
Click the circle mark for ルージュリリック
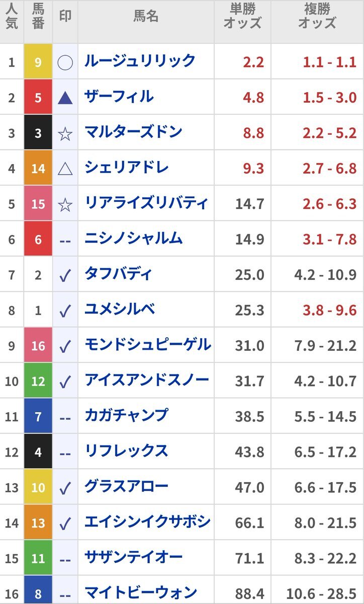65,62
